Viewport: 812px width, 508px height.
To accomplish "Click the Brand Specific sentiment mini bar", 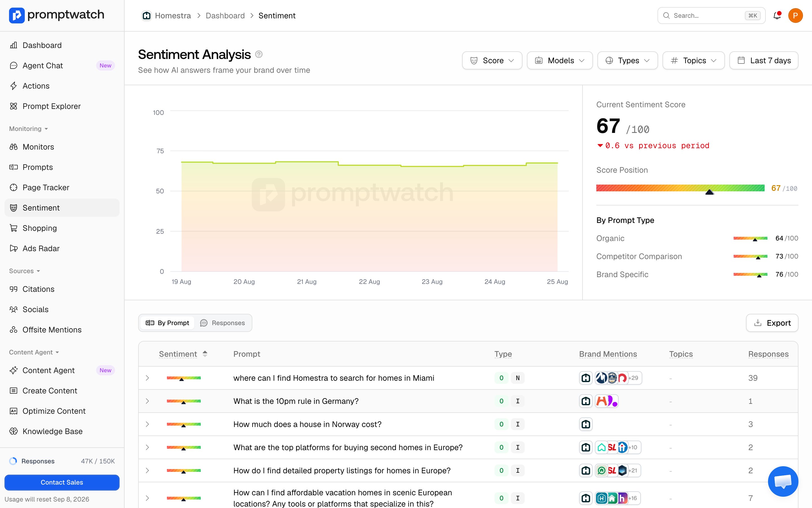I will pos(750,275).
